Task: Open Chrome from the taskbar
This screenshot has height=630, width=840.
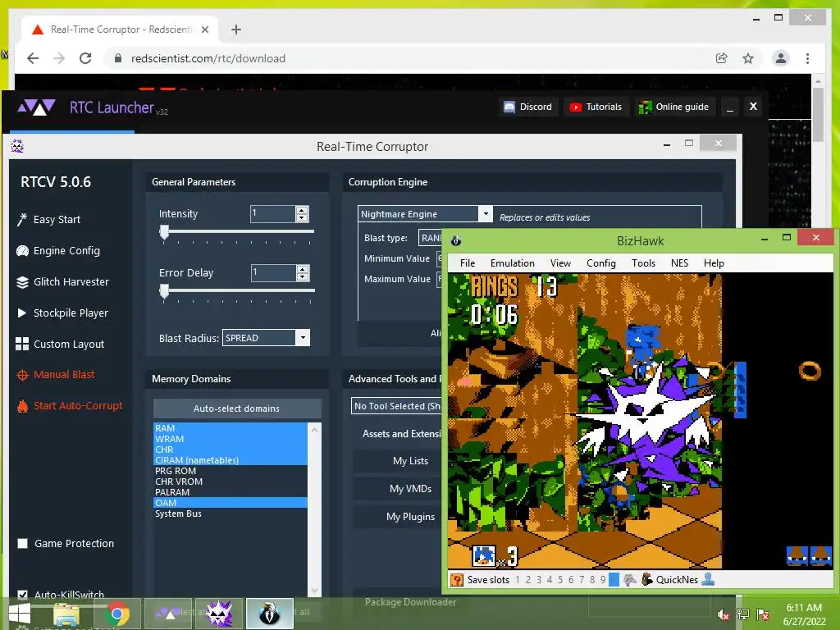Action: (117, 614)
